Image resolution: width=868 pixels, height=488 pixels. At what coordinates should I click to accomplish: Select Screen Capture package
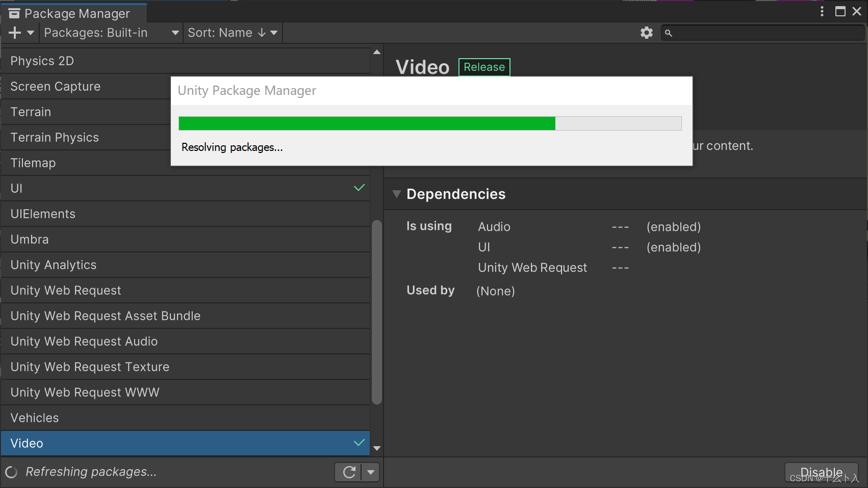[x=86, y=86]
